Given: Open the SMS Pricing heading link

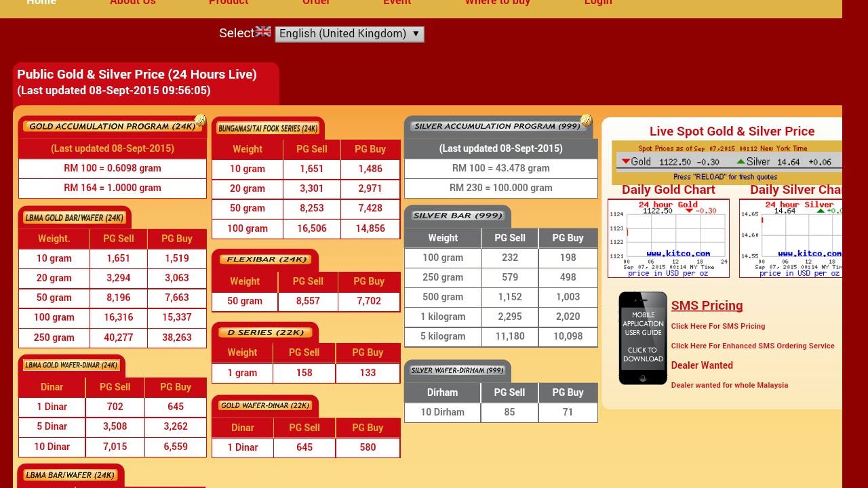Looking at the screenshot, I should [x=707, y=306].
